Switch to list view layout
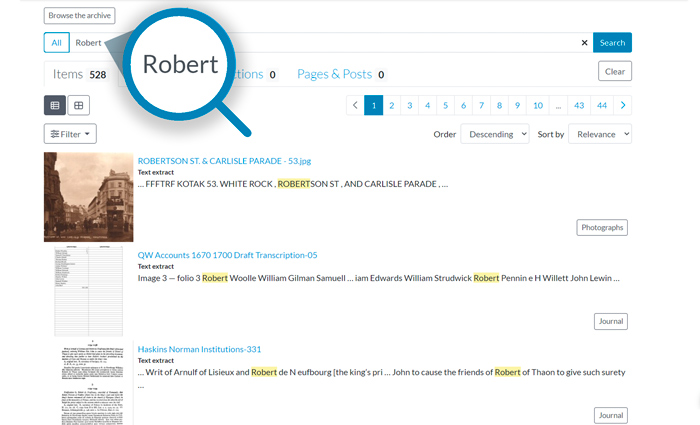This screenshot has height=425, width=700. (x=55, y=105)
